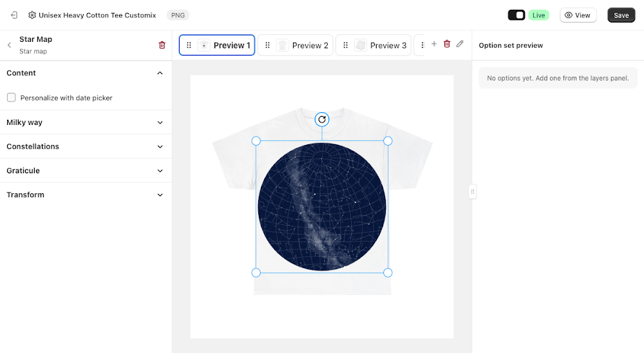Screen dimensions: 644x353
Task: Click the No options yet message
Action: pyautogui.click(x=558, y=78)
